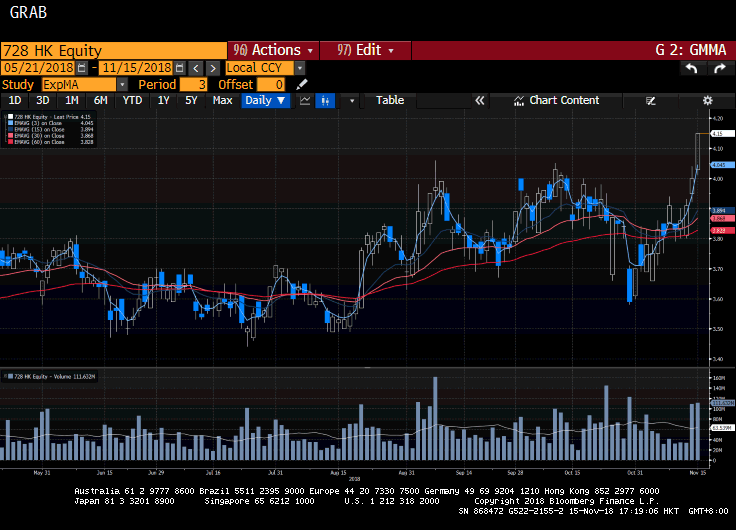
Task: Click the start date field 05/21/2018
Action: click(x=38, y=68)
